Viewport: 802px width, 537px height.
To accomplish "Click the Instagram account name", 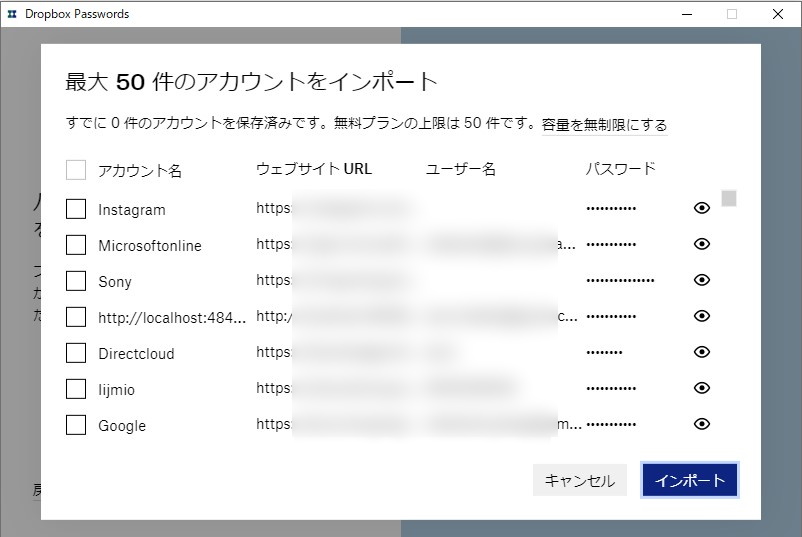I will pos(132,210).
